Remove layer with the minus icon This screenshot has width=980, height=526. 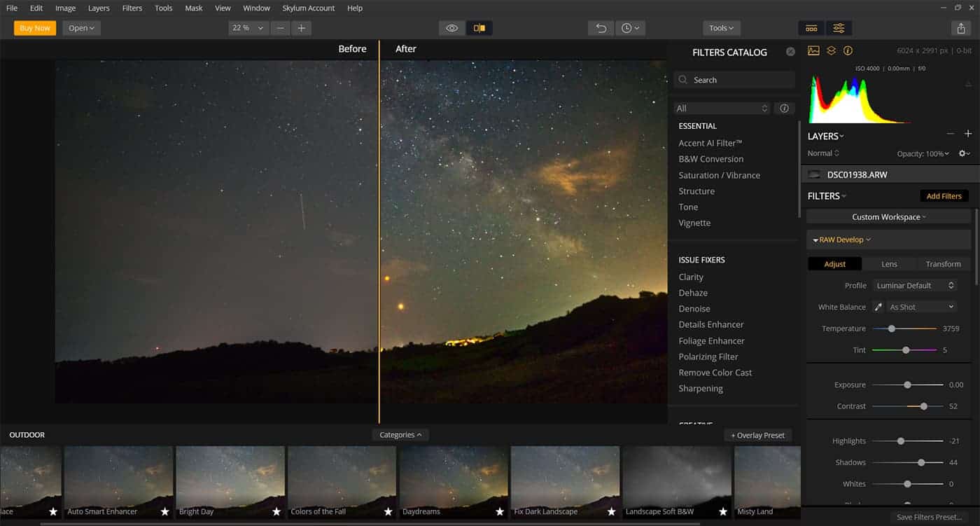(x=950, y=134)
